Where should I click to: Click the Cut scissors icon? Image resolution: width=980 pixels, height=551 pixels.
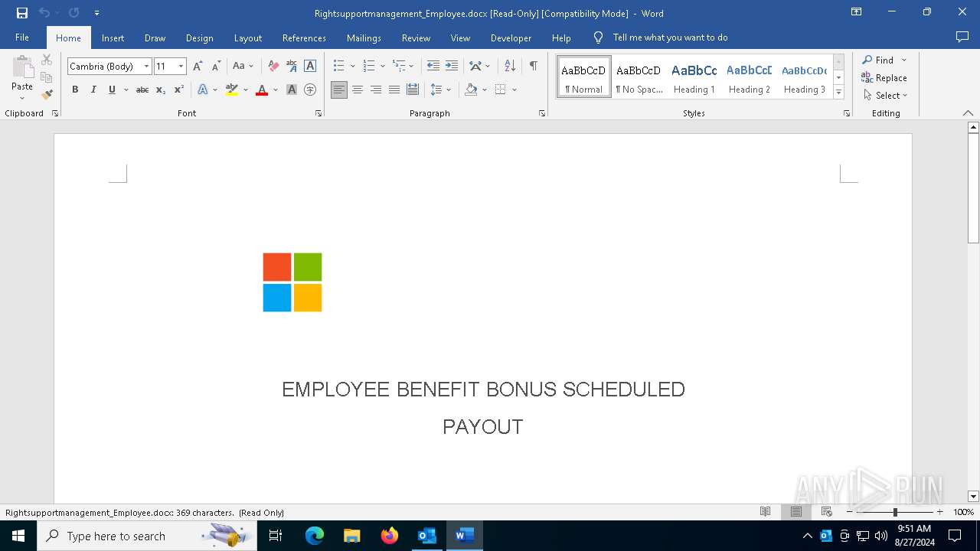pyautogui.click(x=47, y=60)
